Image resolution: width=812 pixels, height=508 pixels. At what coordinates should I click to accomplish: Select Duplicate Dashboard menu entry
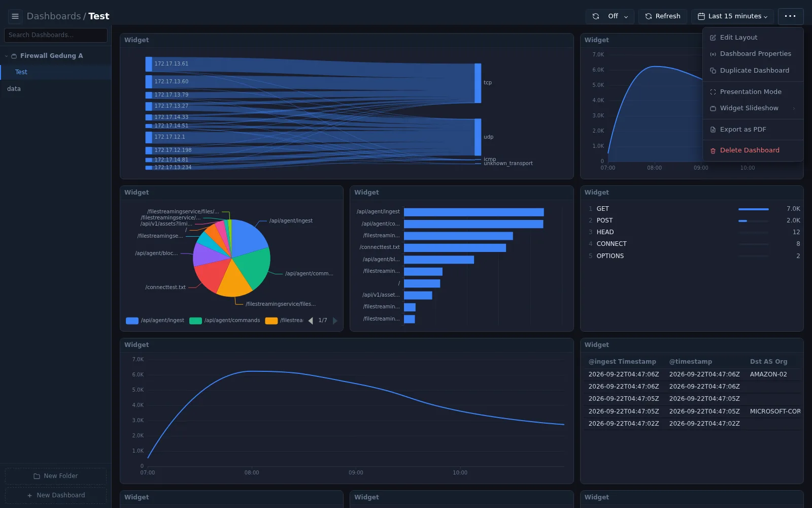click(x=753, y=71)
